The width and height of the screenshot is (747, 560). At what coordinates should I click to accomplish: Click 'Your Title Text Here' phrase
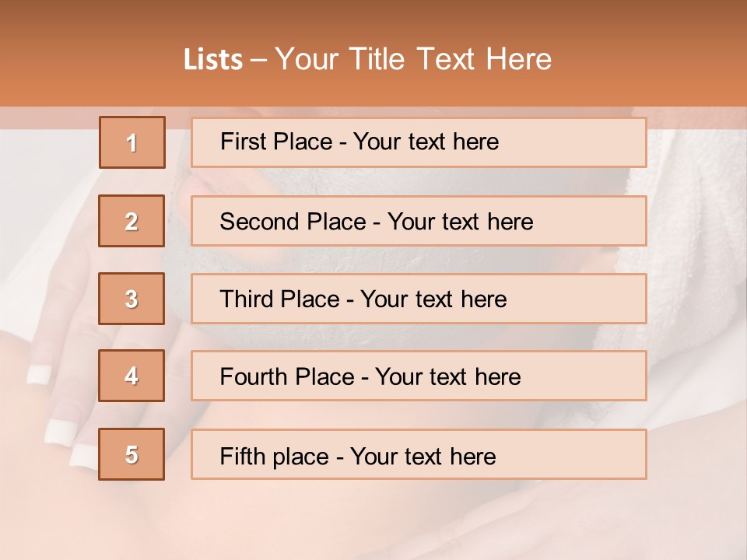click(x=413, y=59)
